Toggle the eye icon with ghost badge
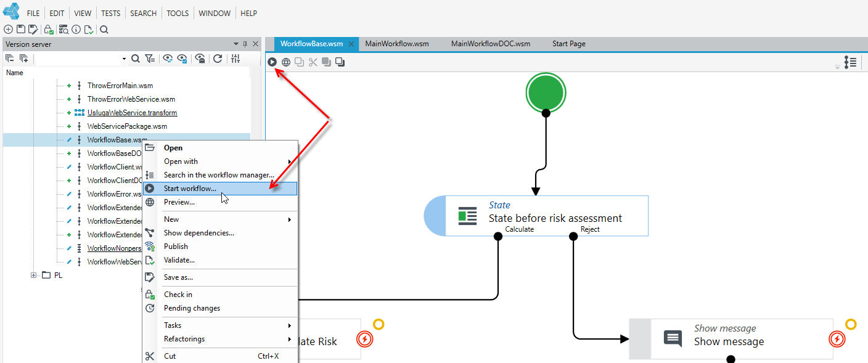Screen dimensions: 868x363 tap(200, 59)
